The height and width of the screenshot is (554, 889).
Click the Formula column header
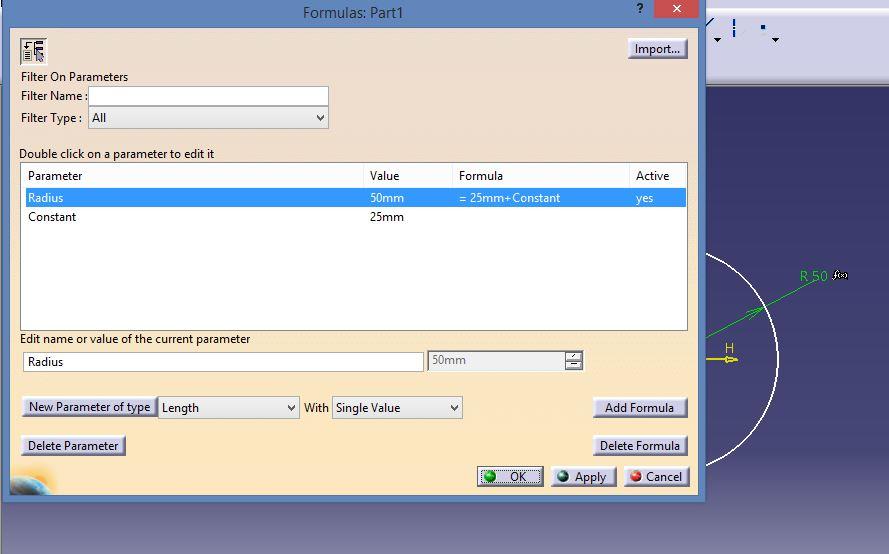pyautogui.click(x=541, y=176)
